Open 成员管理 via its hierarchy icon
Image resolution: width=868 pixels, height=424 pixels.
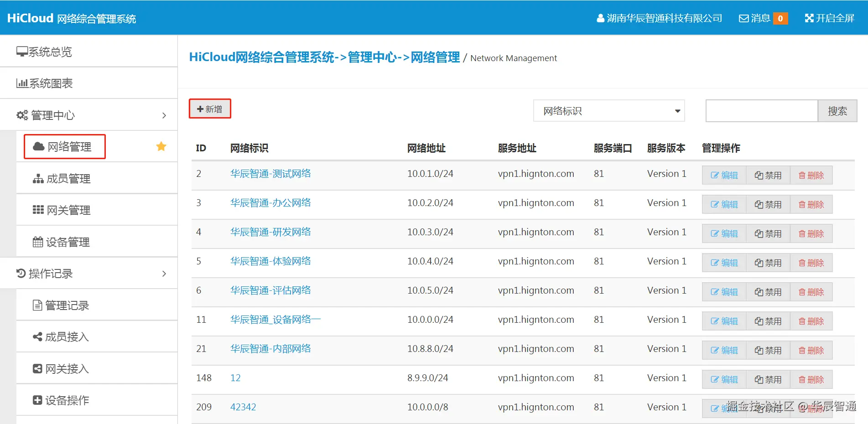(38, 178)
